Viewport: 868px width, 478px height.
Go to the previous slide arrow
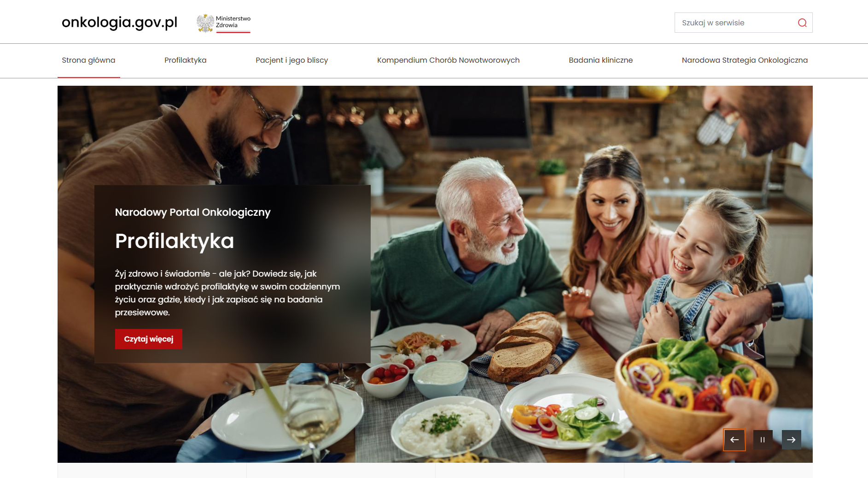tap(734, 440)
